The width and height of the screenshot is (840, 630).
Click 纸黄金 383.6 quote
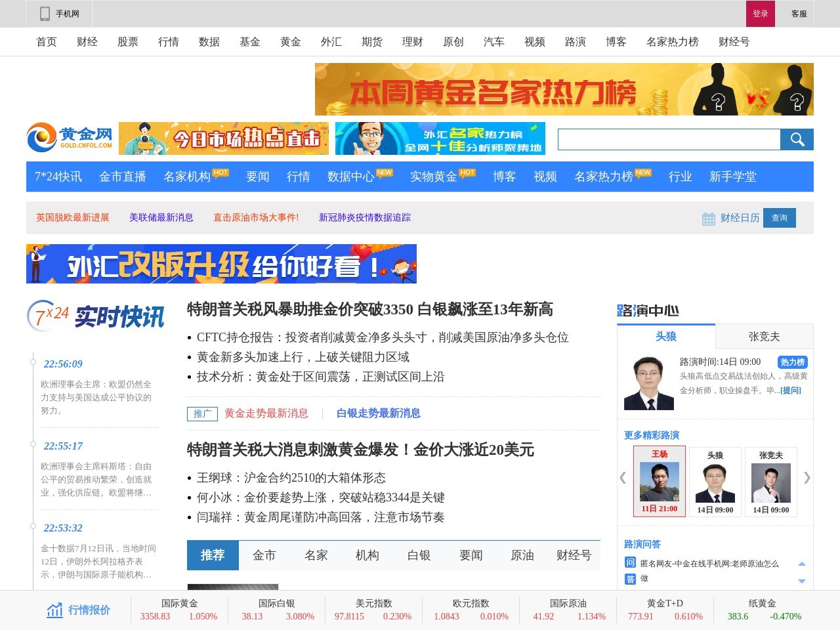[764, 610]
